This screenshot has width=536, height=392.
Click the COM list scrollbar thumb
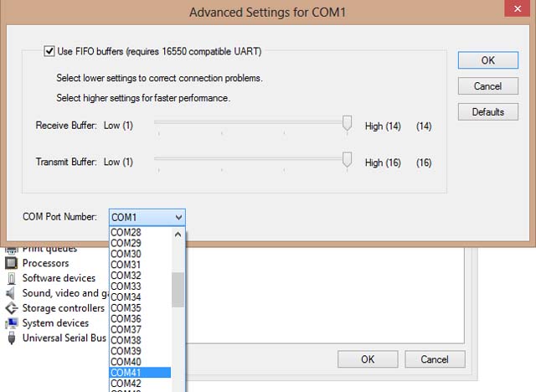click(178, 289)
